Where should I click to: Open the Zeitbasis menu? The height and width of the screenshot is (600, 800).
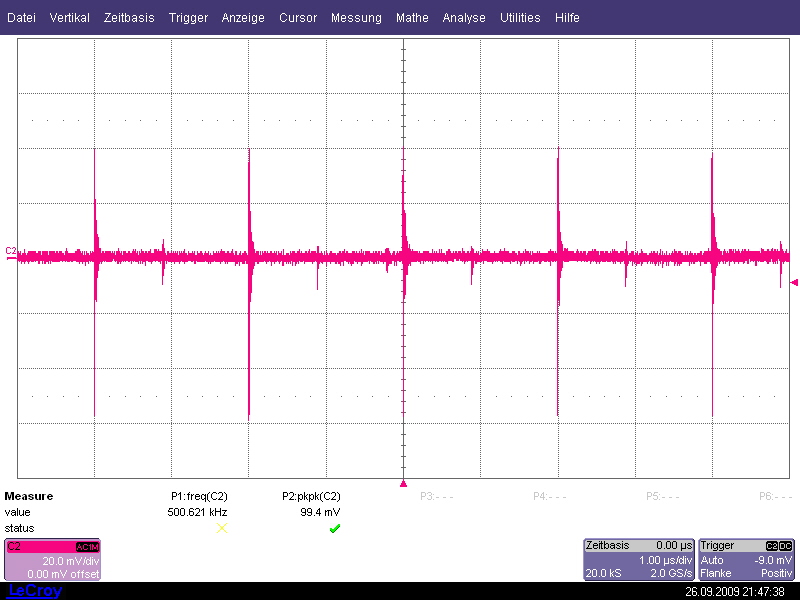(x=129, y=17)
